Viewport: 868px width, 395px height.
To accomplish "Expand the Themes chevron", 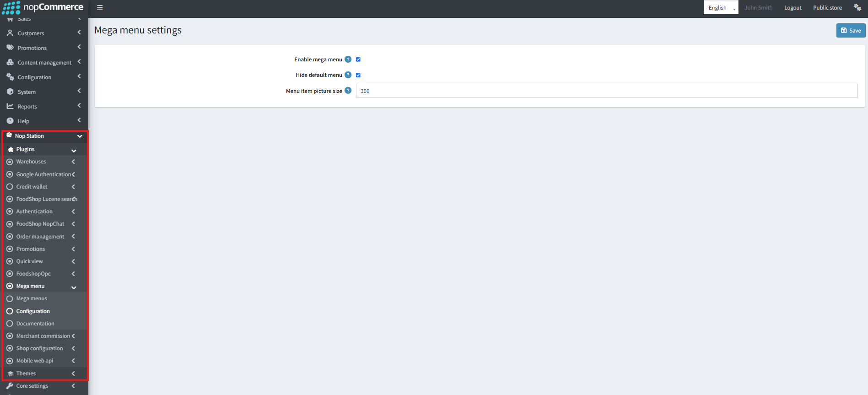I will tap(73, 373).
